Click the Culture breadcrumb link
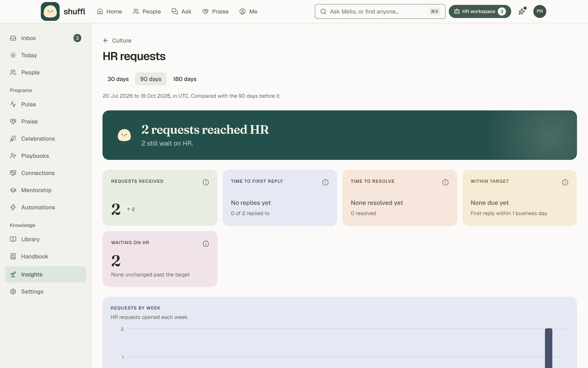 [x=121, y=40]
